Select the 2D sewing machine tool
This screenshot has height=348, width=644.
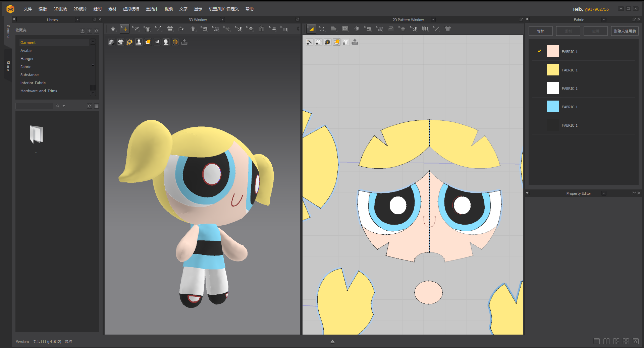pos(368,29)
